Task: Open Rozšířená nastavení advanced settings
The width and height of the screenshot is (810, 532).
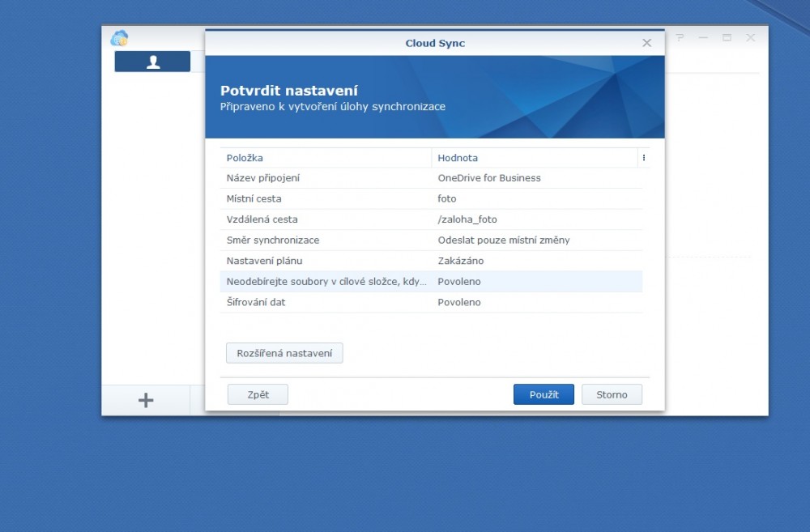Action: [x=284, y=353]
